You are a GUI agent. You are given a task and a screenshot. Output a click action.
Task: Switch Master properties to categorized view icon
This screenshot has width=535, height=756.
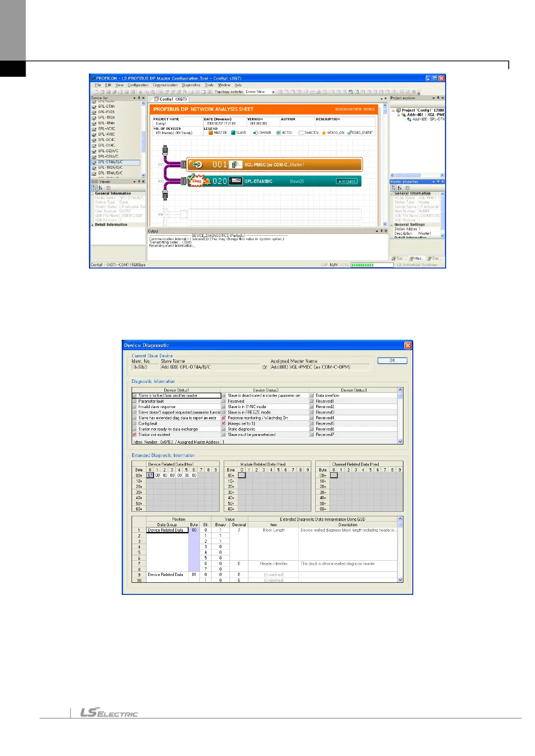click(393, 188)
